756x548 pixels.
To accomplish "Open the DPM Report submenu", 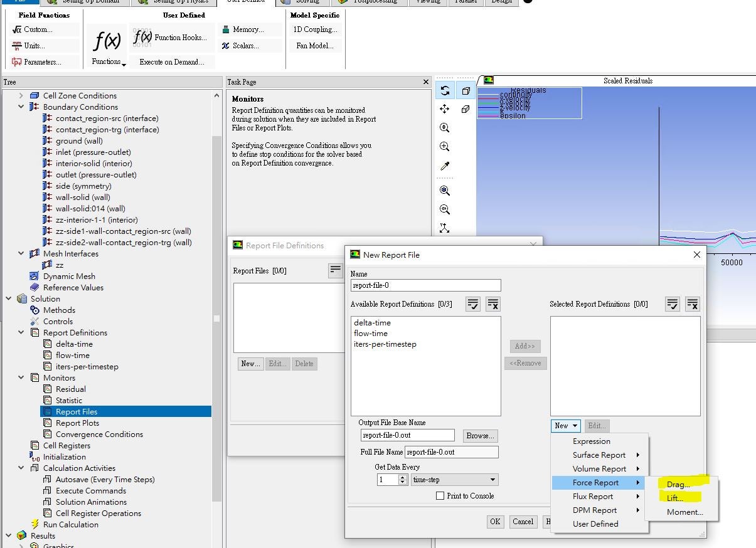I will [x=599, y=510].
